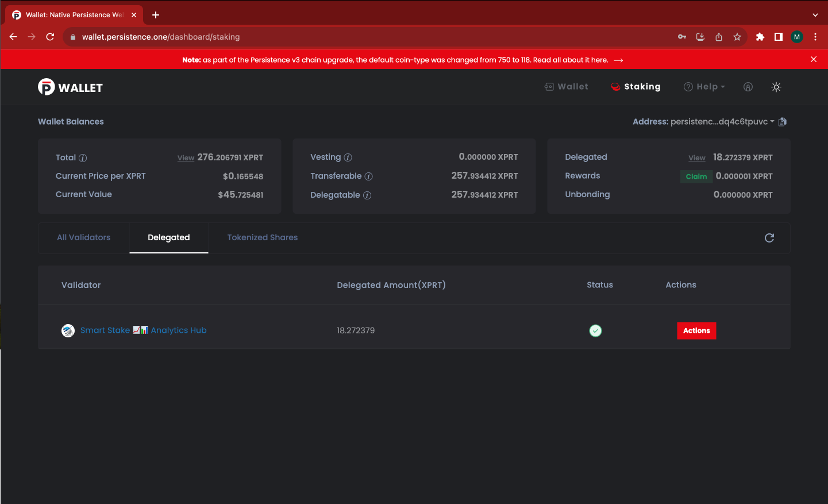The width and height of the screenshot is (828, 504).
Task: Open Smart Stake Analytics Hub validator link
Action: click(x=143, y=330)
